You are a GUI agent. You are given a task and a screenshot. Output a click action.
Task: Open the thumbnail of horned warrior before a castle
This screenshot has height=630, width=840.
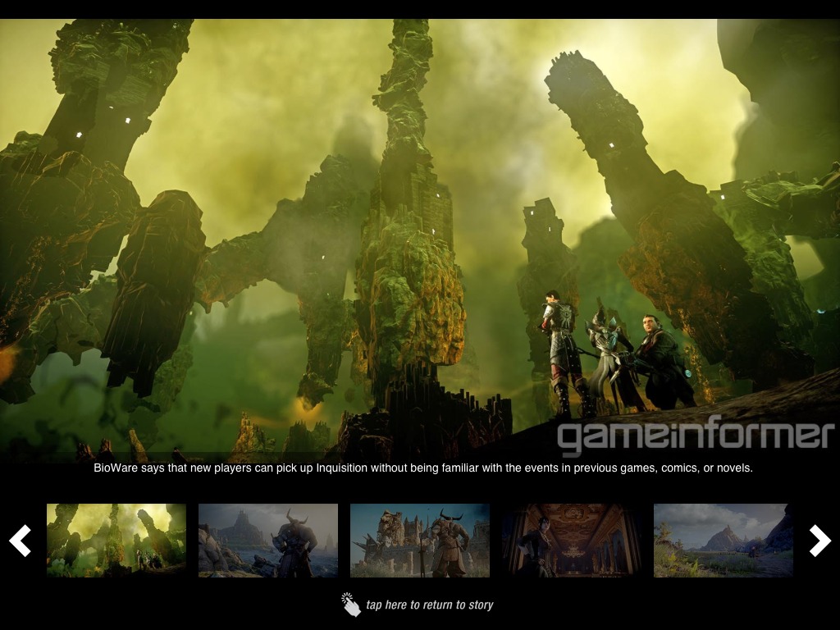(420, 540)
